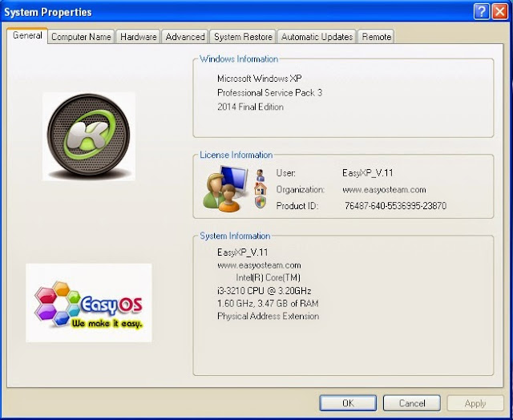Click the help question mark button
The image size is (513, 420).
(x=482, y=11)
